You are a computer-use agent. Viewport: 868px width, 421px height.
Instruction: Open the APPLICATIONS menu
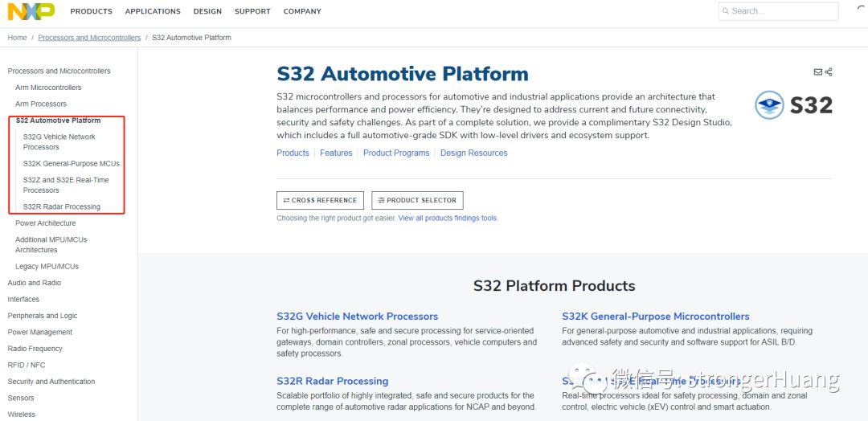pyautogui.click(x=153, y=11)
